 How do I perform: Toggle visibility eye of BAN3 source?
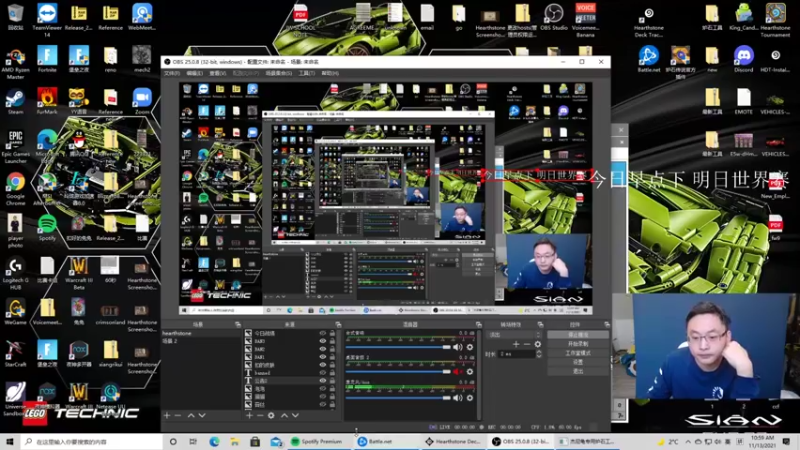tap(322, 341)
